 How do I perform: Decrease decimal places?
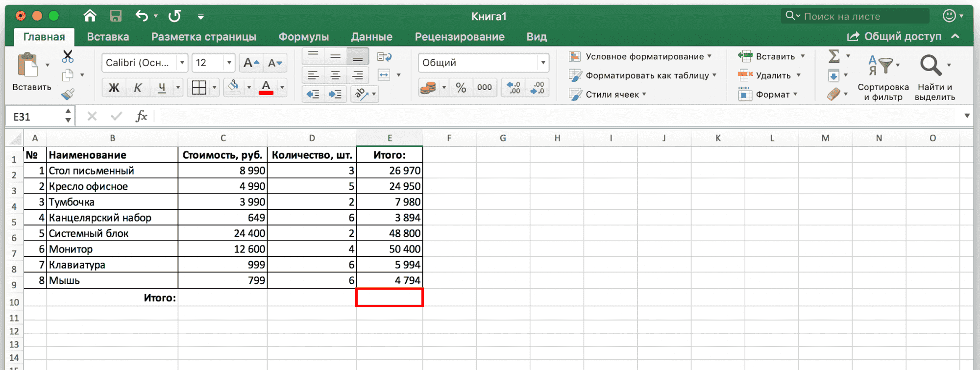pyautogui.click(x=537, y=88)
